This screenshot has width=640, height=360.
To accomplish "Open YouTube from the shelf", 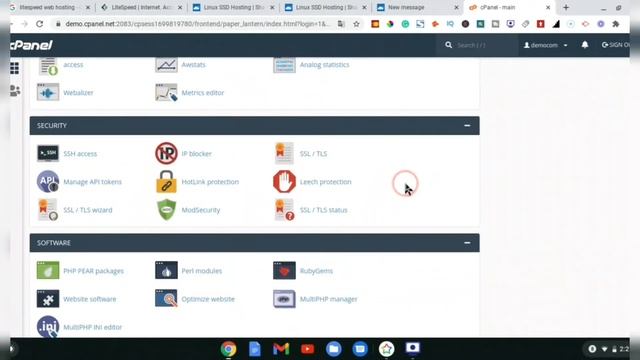I will click(x=307, y=349).
